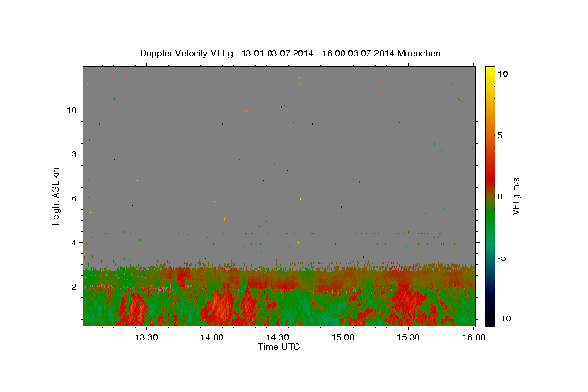Click the height tick label 4
Image resolution: width=588 pixels, height=392 pixels.
(x=75, y=242)
